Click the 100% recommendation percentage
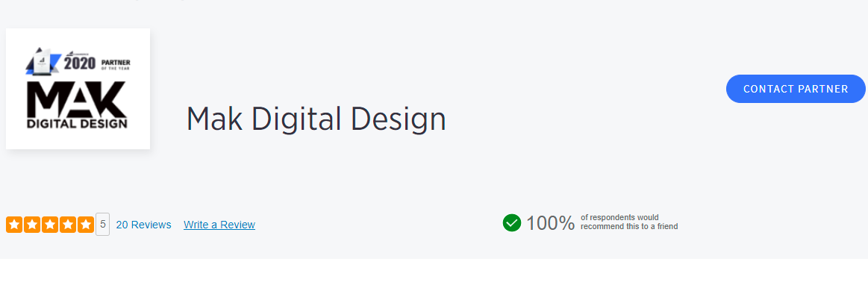The width and height of the screenshot is (868, 300). (x=550, y=223)
